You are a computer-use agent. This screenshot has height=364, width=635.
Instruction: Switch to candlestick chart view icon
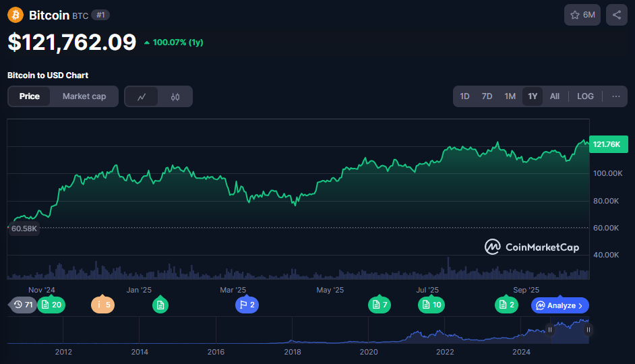[175, 97]
